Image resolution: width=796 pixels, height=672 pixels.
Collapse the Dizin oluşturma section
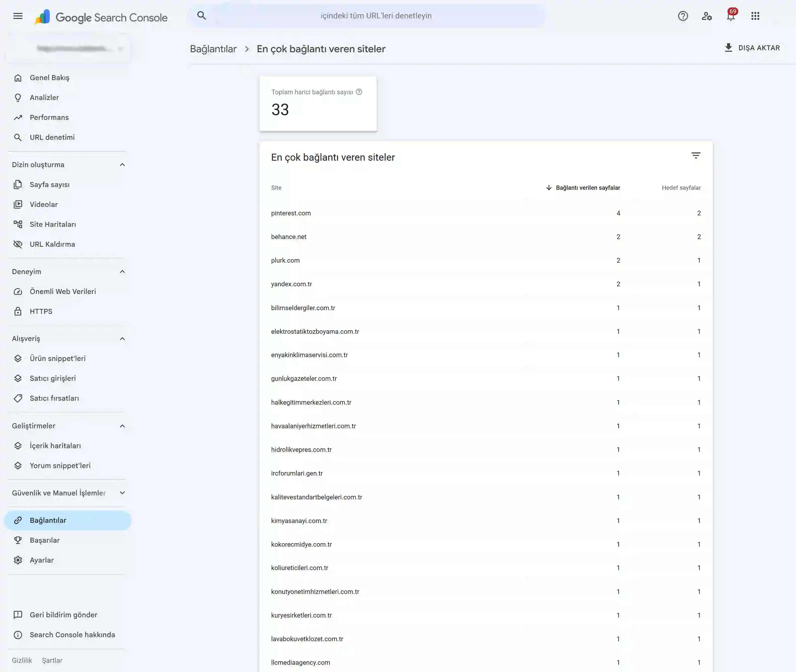[122, 165]
